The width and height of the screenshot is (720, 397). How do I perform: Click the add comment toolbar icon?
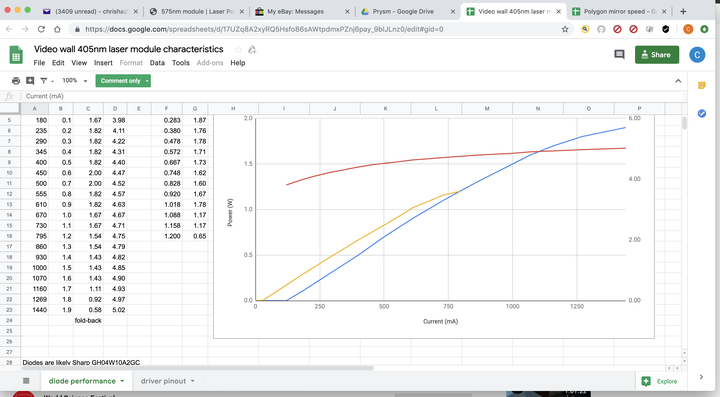pyautogui.click(x=30, y=81)
